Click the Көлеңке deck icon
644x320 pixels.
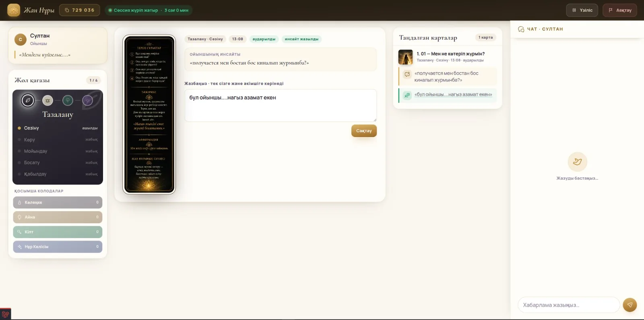[19, 202]
